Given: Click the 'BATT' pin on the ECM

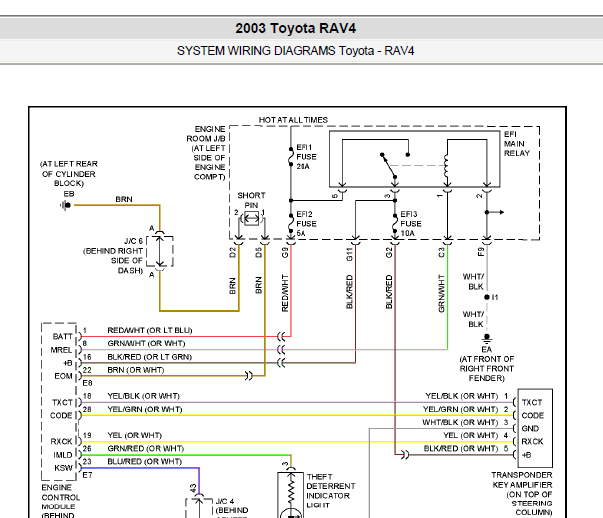Looking at the screenshot, I should pos(62,337).
